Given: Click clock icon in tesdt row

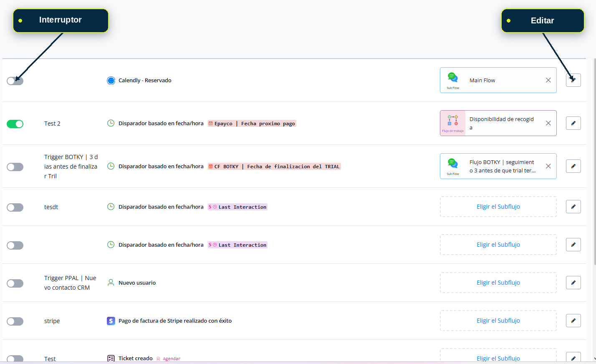Looking at the screenshot, I should point(111,207).
